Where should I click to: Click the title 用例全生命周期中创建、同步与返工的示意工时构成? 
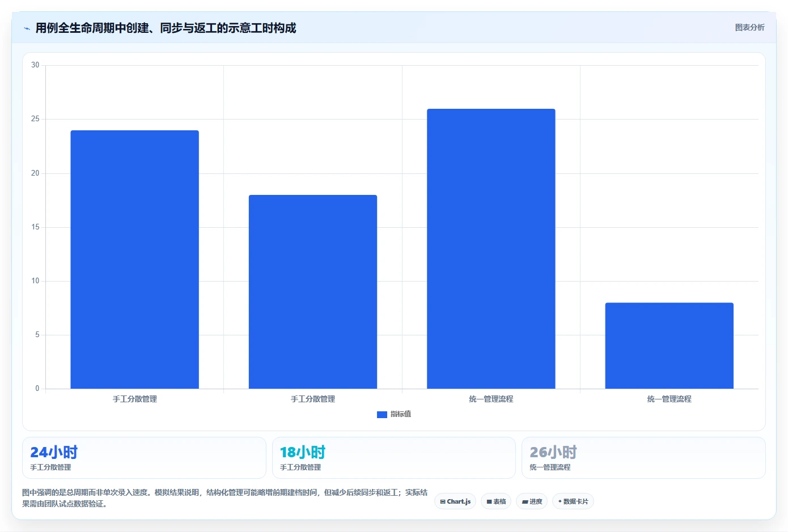point(166,28)
